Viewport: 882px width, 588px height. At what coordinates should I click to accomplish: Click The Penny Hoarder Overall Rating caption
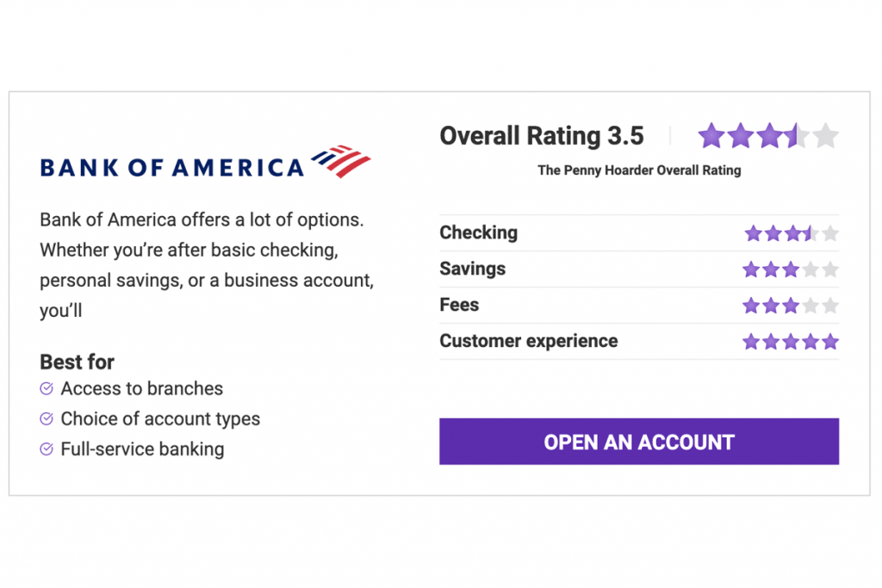[x=639, y=170]
